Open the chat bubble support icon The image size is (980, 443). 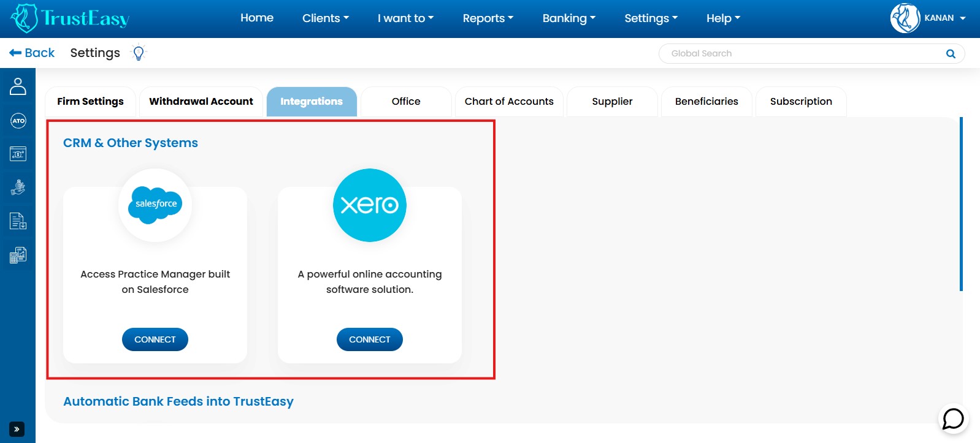coord(953,419)
